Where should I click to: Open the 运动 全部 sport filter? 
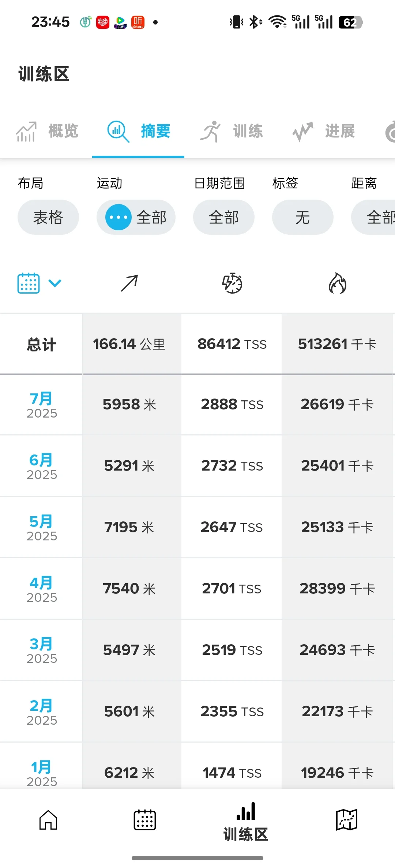pos(136,217)
